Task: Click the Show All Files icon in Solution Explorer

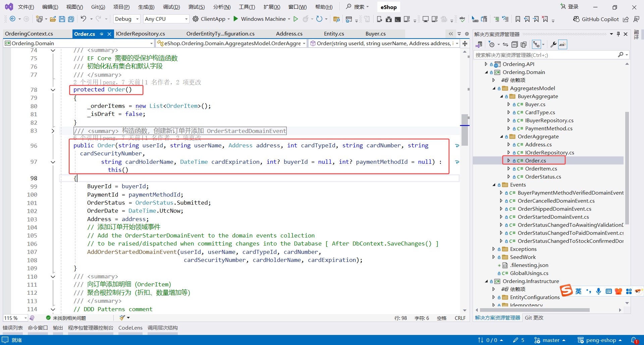Action: click(524, 44)
